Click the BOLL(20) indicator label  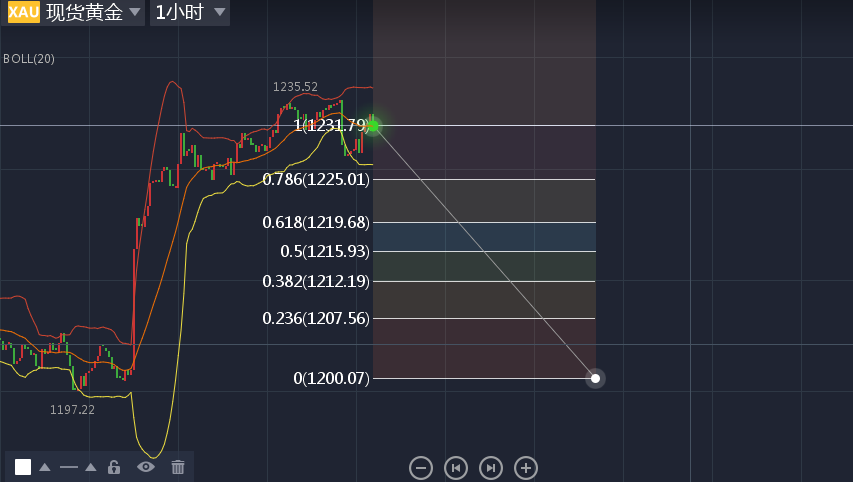coord(29,59)
